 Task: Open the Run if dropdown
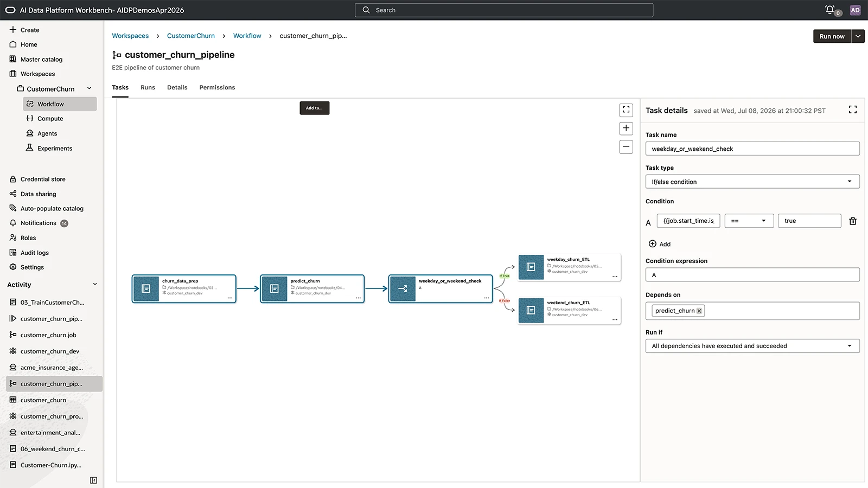tap(752, 346)
